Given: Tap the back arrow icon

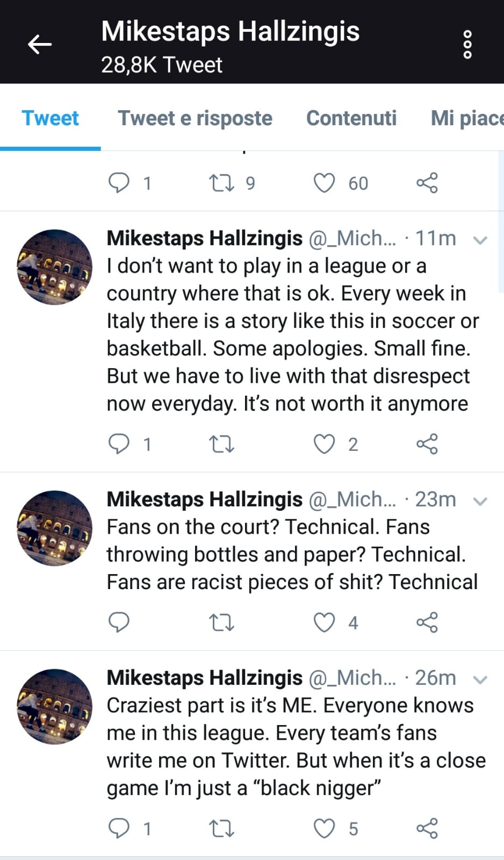Looking at the screenshot, I should click(x=39, y=44).
